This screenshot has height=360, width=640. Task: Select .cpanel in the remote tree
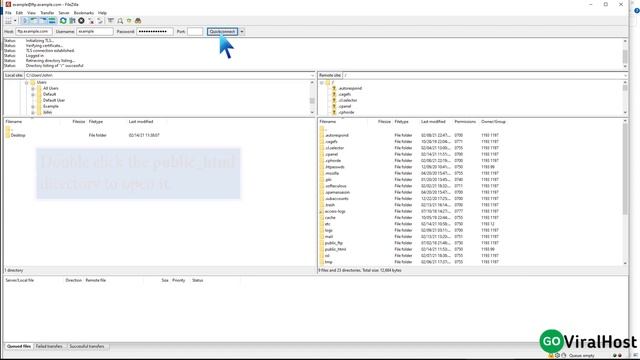pos(344,107)
